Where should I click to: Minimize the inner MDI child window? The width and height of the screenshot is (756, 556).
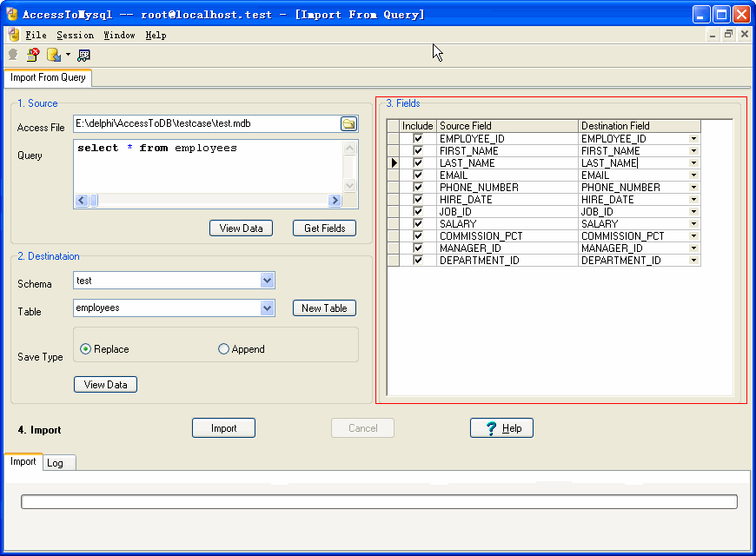(713, 34)
